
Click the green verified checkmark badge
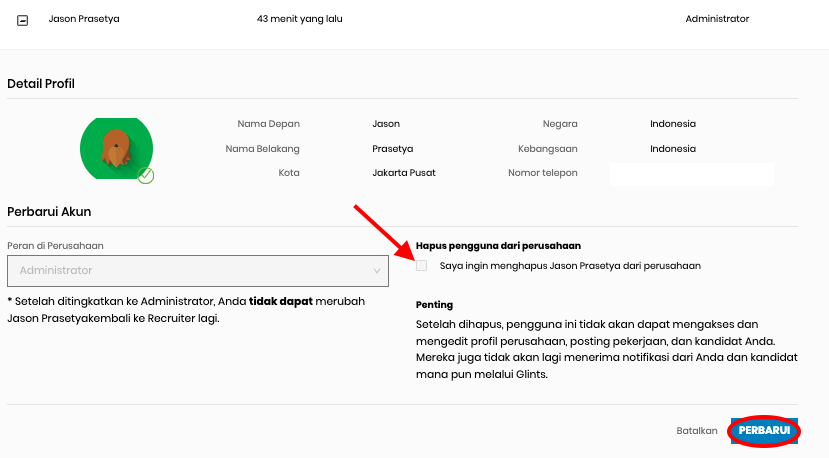point(145,176)
